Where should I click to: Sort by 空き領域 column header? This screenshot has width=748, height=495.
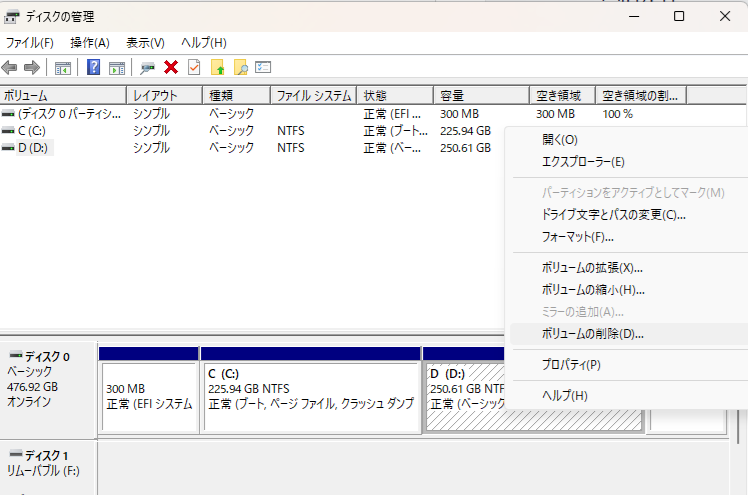(x=562, y=96)
